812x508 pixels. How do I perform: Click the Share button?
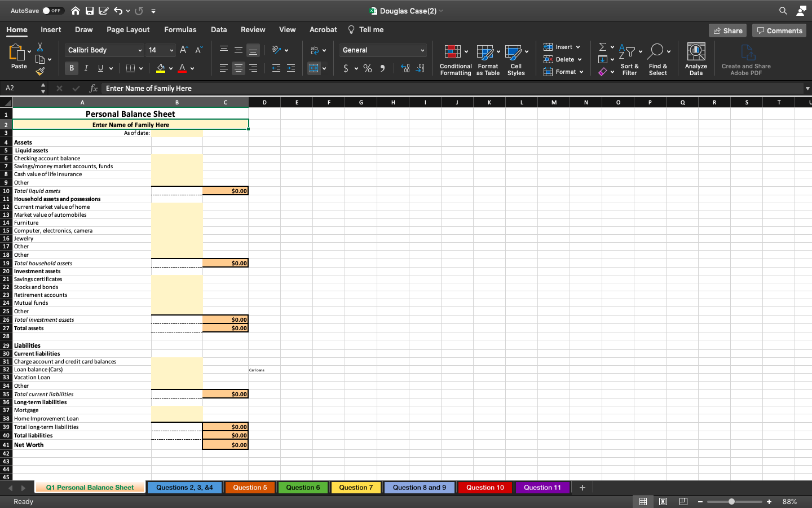(x=727, y=30)
